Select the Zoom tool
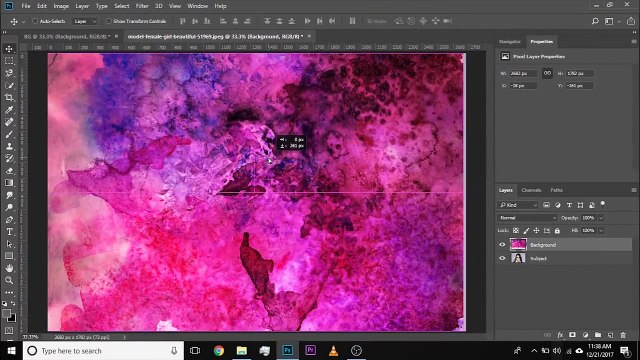The width and height of the screenshot is (640, 360). 9,280
